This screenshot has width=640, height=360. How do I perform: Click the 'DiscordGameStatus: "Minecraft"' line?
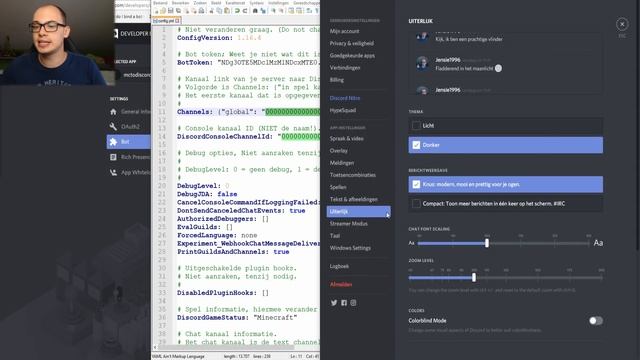tap(237, 318)
